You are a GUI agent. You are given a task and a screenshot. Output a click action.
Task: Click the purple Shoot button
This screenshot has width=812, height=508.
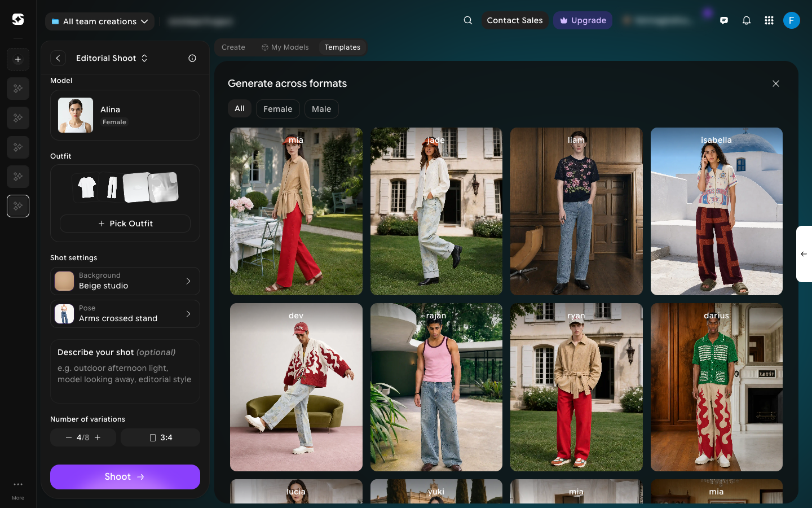[x=125, y=477]
